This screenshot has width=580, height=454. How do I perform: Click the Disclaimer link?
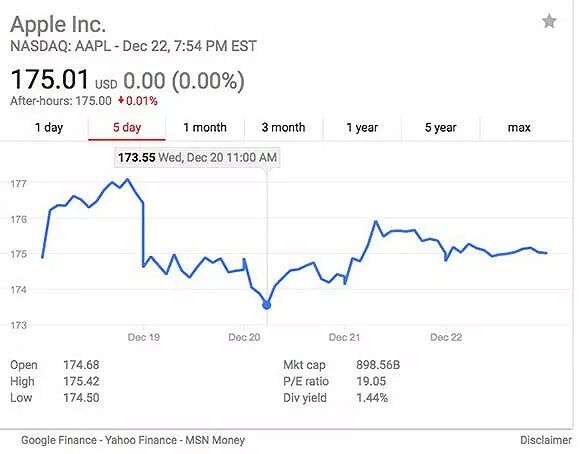546,440
